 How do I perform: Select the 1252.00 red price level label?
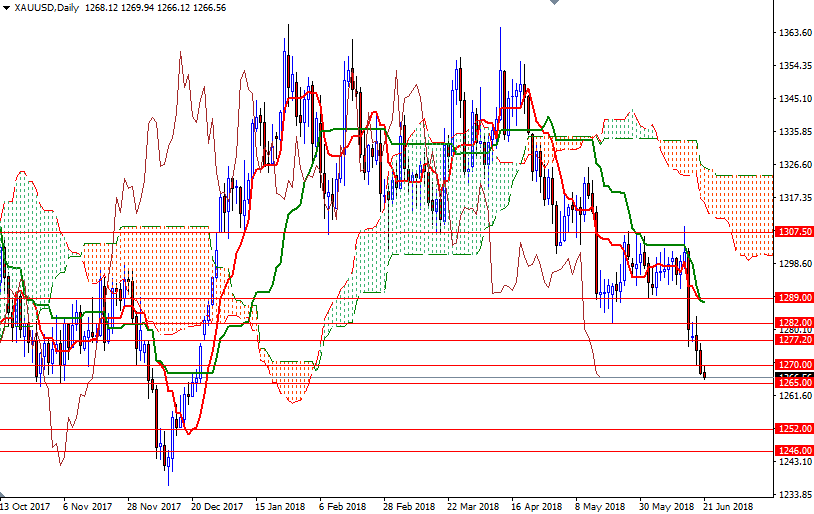pos(794,429)
